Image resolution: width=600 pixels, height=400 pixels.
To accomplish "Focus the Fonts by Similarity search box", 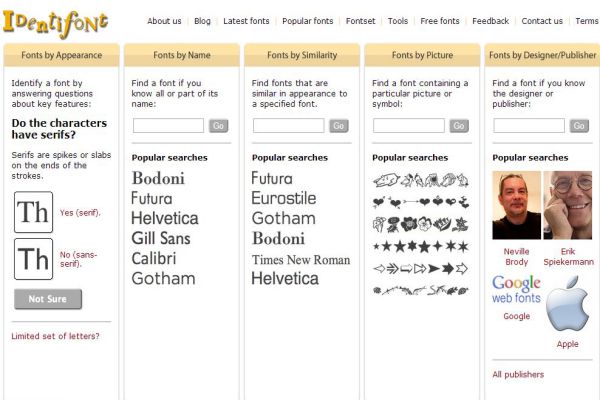I will pos(289,126).
